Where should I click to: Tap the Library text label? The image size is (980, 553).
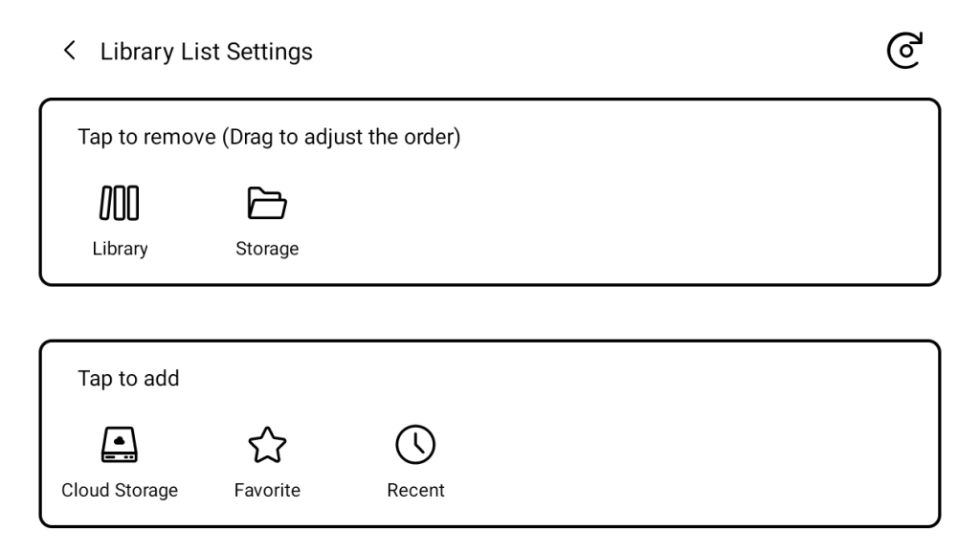tap(120, 249)
